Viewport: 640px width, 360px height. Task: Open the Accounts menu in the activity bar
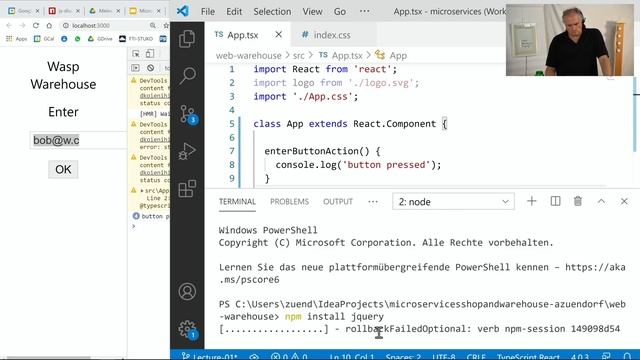coord(187,291)
